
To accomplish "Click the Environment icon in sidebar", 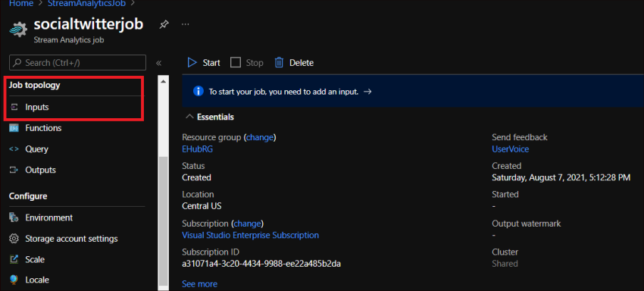I will 14,217.
